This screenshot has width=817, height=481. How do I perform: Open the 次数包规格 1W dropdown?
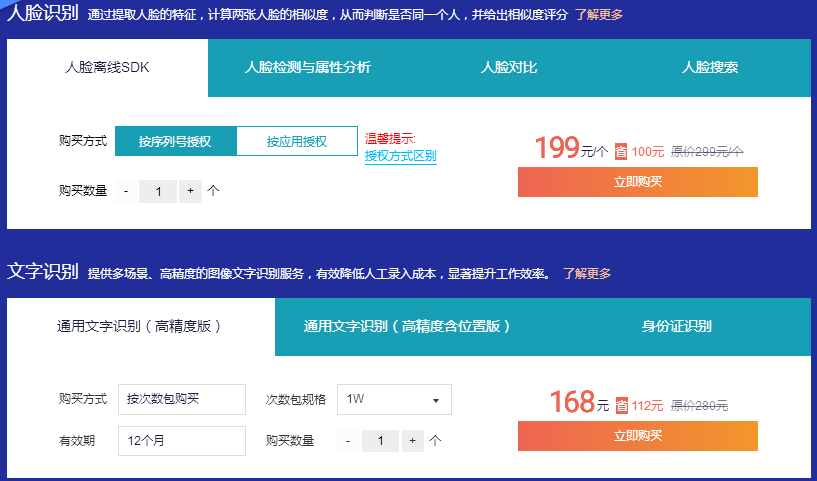394,399
